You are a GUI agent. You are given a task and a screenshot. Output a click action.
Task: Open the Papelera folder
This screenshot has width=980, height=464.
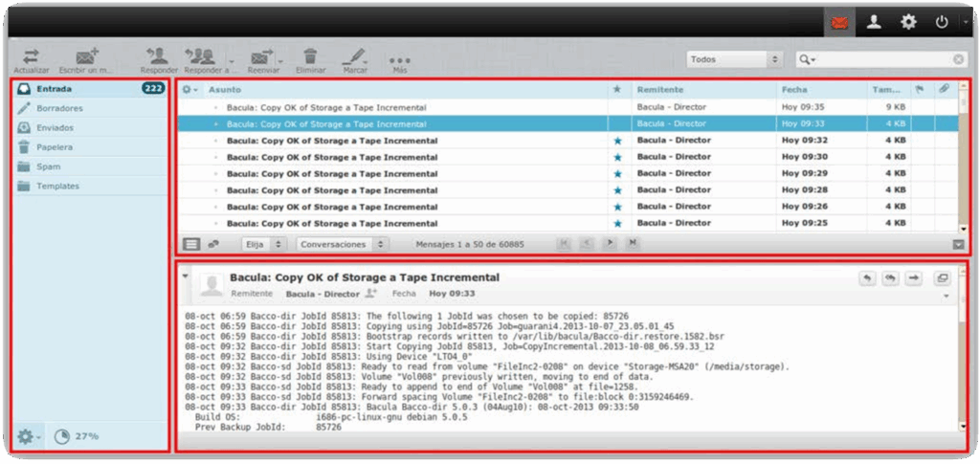(90, 147)
